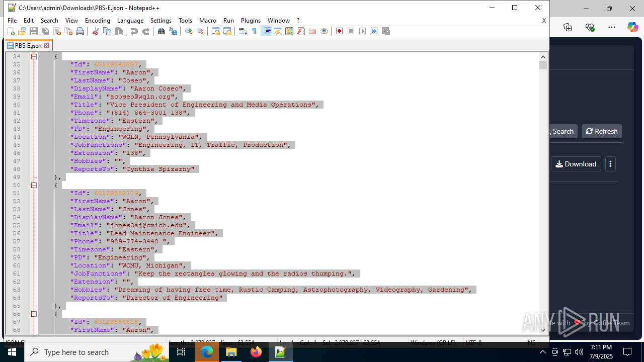Click the Save All toolbar icon
Image resolution: width=644 pixels, height=362 pixels.
pyautogui.click(x=45, y=31)
